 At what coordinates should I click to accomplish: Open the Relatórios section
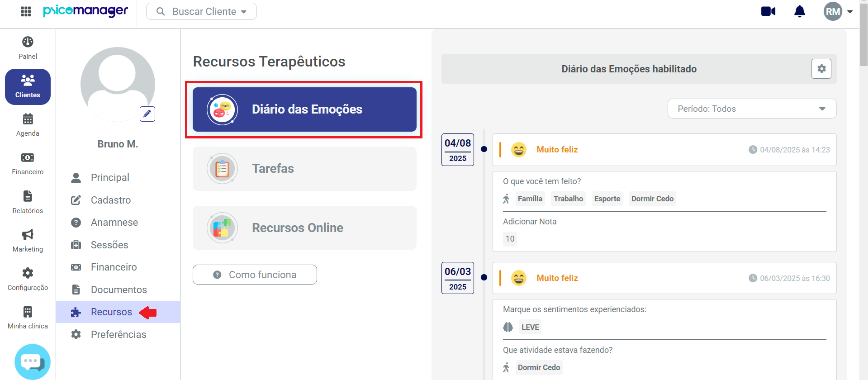(x=28, y=202)
